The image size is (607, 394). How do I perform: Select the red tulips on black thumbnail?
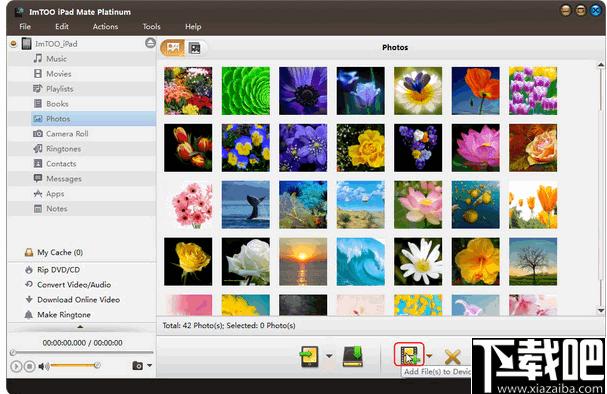[188, 148]
